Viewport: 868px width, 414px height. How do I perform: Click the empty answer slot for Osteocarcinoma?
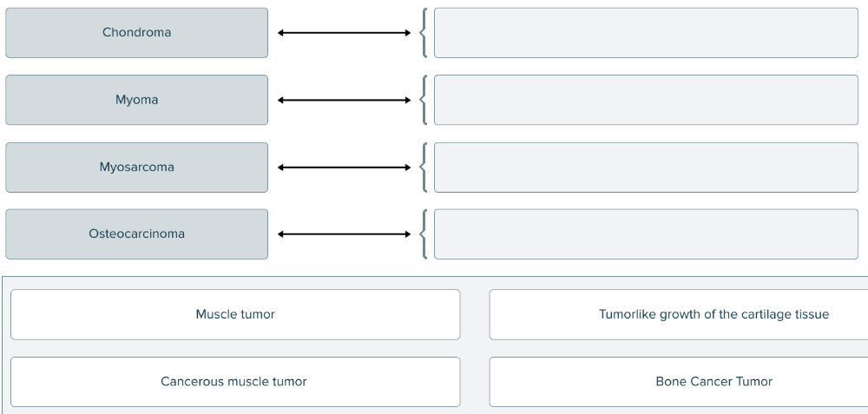point(646,233)
